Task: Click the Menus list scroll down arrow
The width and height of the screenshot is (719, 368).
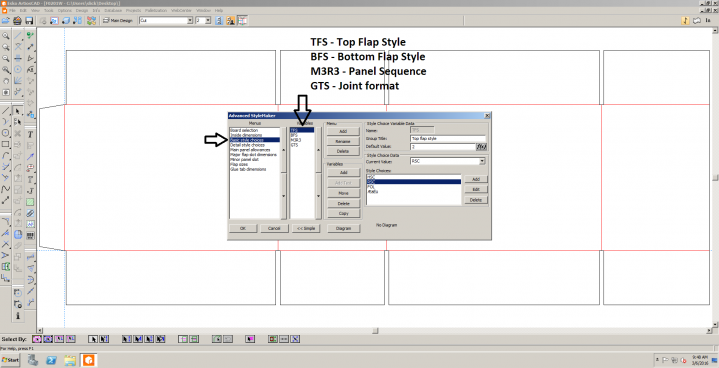Action: (x=283, y=196)
